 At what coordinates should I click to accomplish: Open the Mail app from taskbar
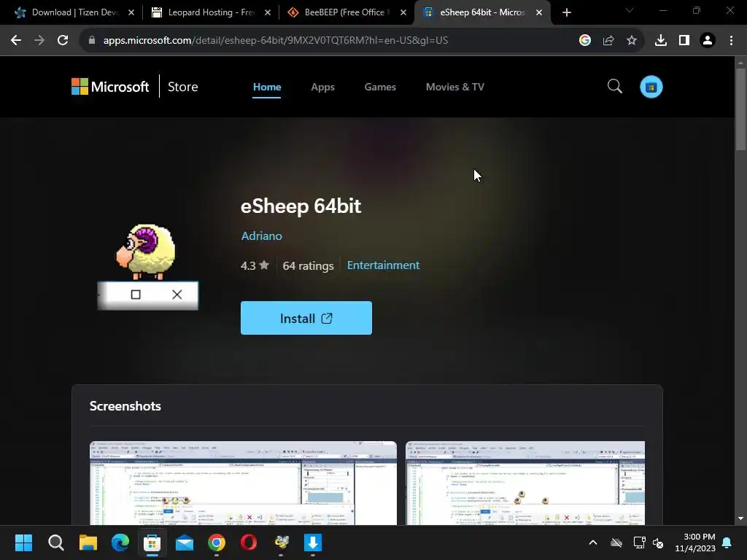(x=185, y=542)
